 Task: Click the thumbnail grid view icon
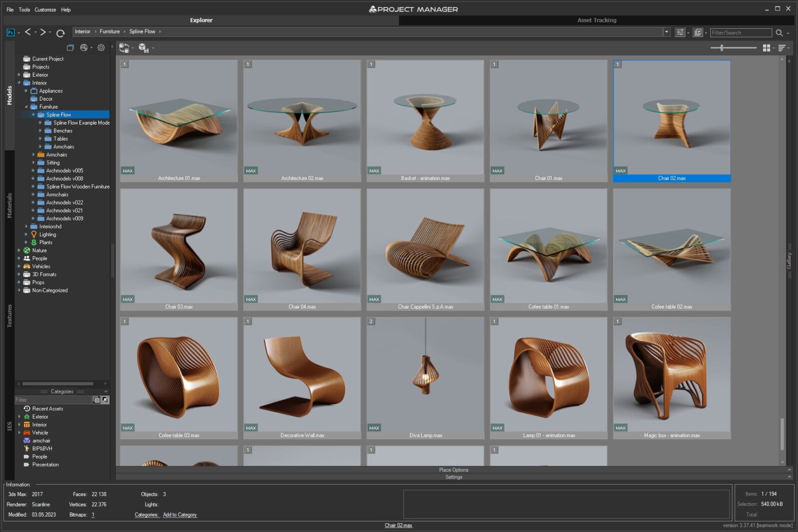tap(766, 48)
